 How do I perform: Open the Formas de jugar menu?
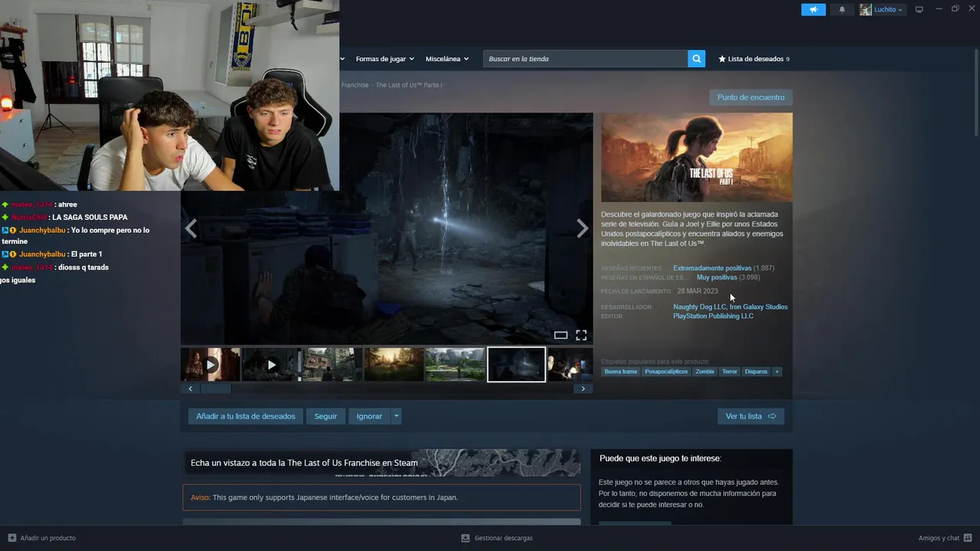coord(384,59)
